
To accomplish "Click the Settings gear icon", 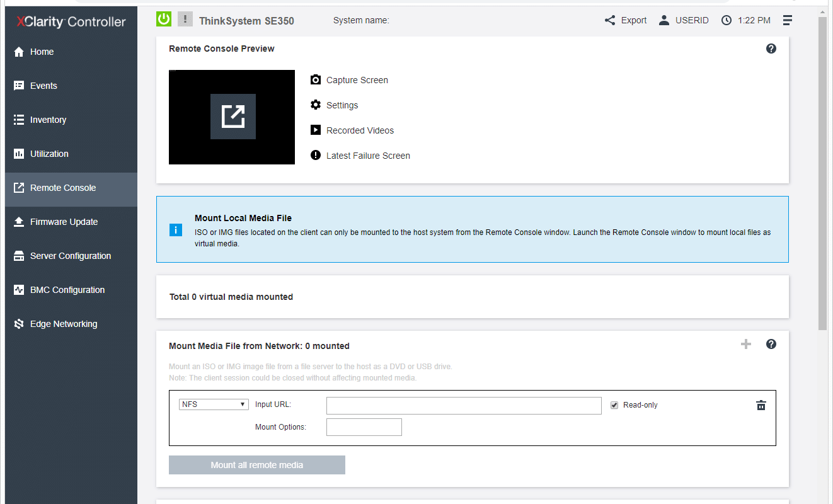I will point(316,105).
